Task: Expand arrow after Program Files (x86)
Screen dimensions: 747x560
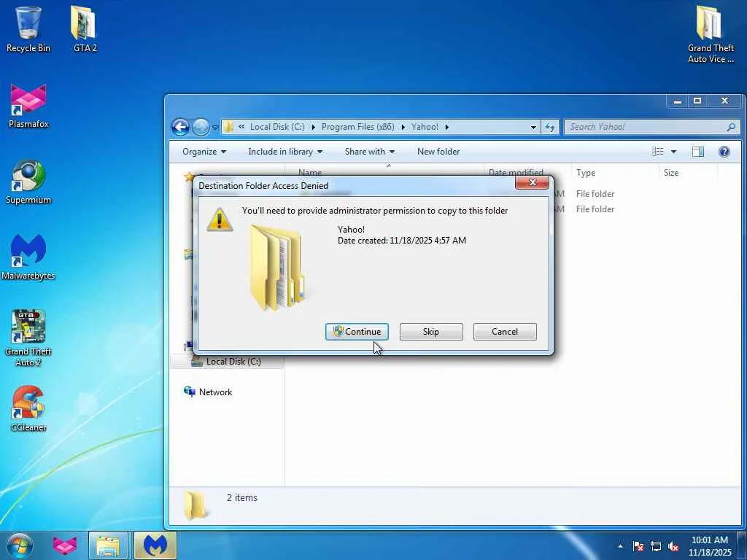Action: click(x=403, y=127)
